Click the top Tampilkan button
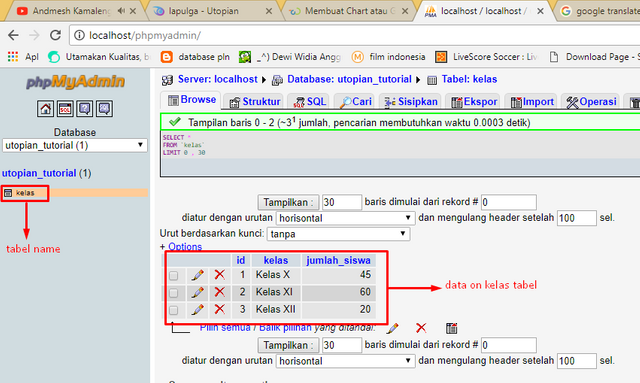 tap(289, 202)
